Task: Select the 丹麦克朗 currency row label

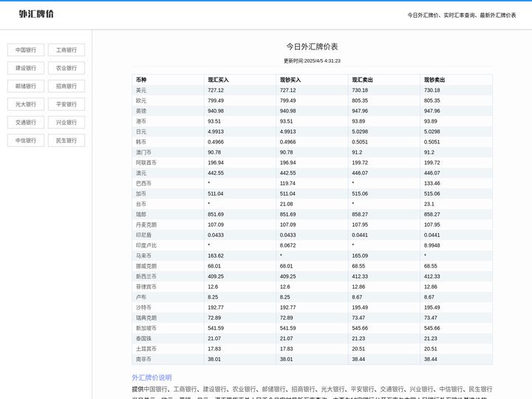Action: tap(146, 225)
